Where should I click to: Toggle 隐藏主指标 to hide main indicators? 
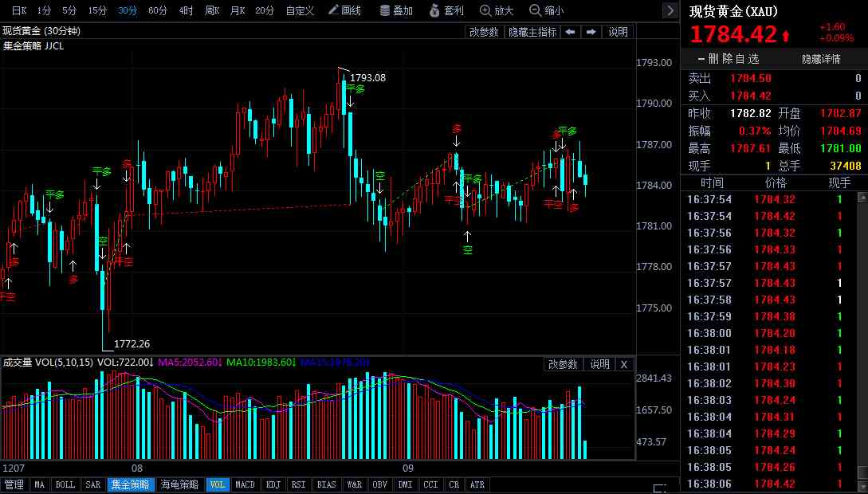[531, 31]
